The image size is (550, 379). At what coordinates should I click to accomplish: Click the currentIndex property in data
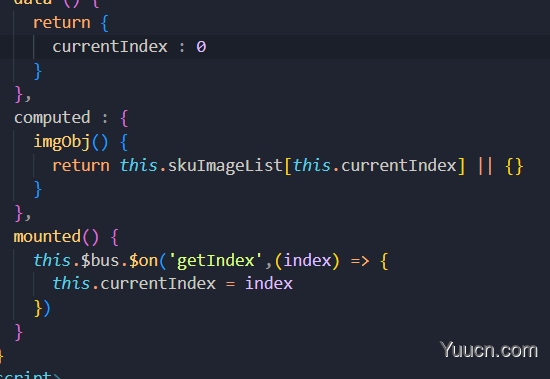tap(110, 47)
